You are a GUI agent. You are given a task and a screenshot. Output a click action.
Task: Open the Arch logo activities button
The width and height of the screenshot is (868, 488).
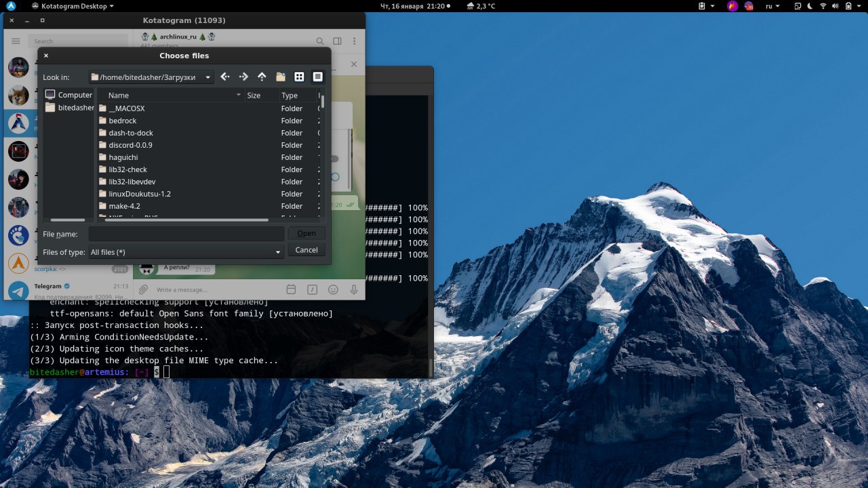[11, 6]
